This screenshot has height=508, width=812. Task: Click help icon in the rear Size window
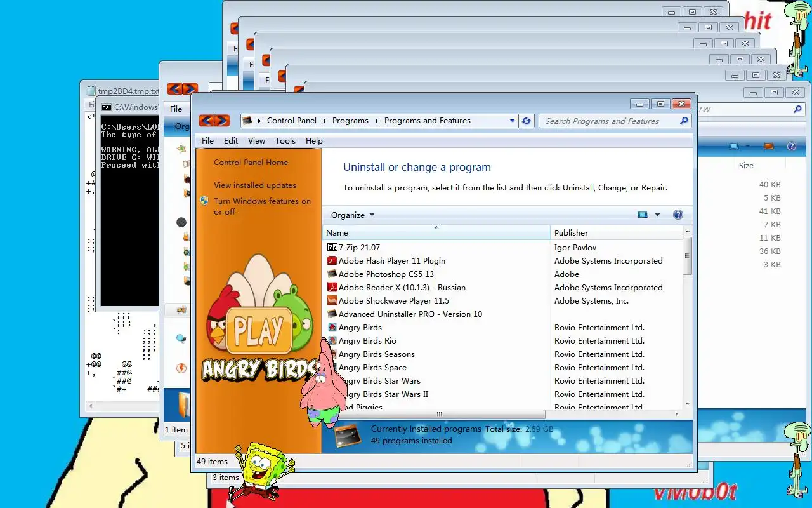[x=792, y=146]
